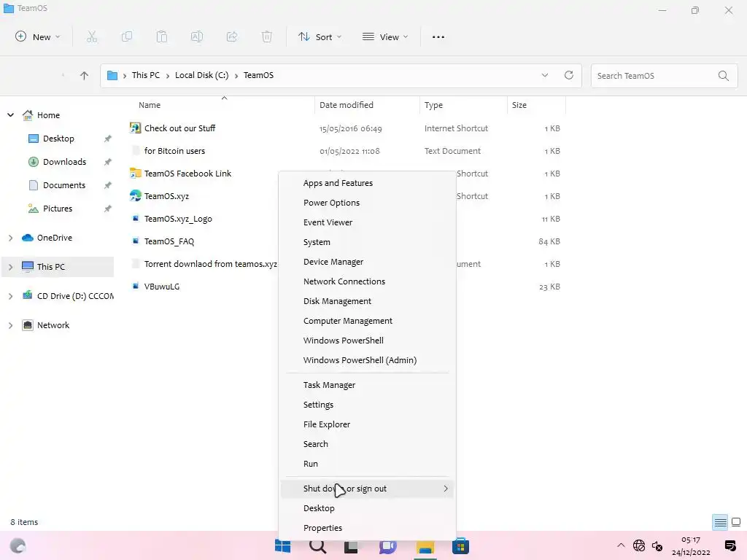Screen dimensions: 747x560
Task: Select Documents in navigation pane
Action: tap(64, 184)
